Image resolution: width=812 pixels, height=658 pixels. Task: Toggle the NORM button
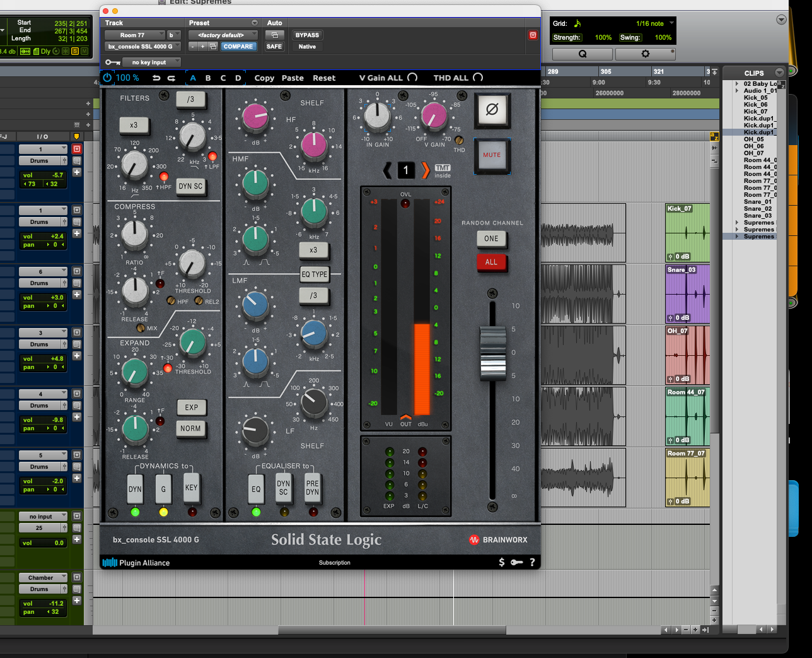[x=190, y=428]
